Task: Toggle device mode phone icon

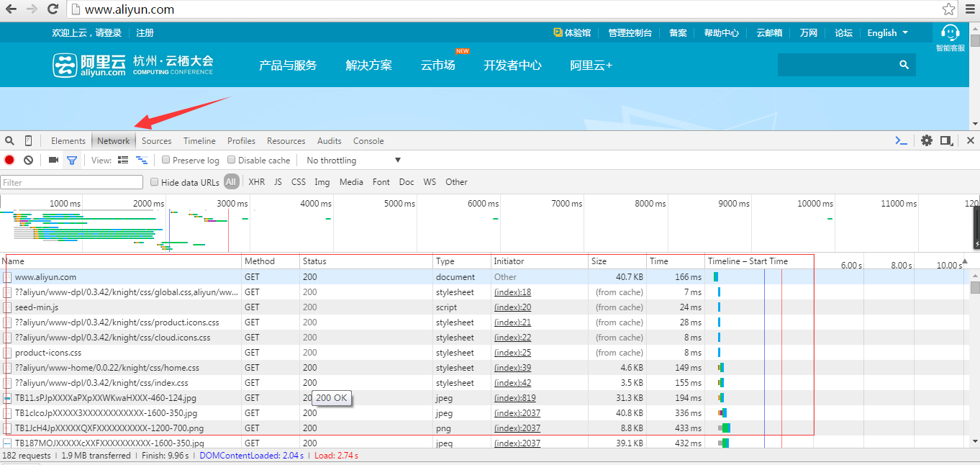Action: click(28, 140)
